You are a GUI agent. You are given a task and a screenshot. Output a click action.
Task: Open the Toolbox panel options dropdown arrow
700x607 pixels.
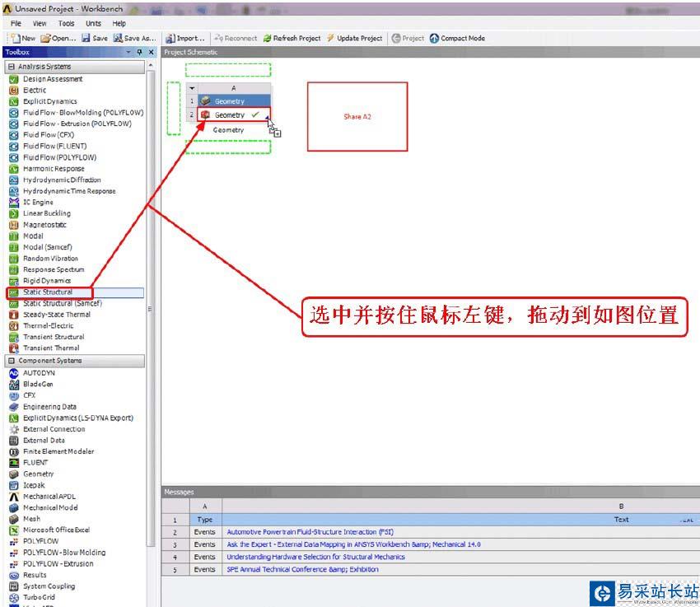tap(128, 52)
